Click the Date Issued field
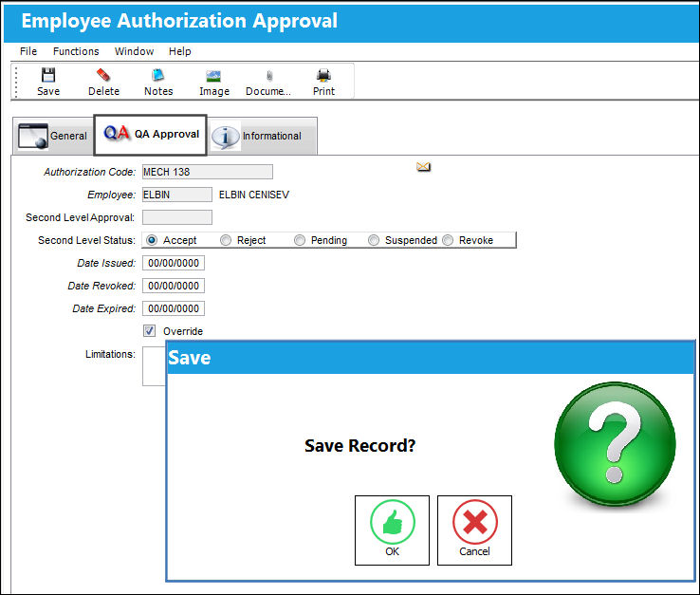 (x=174, y=263)
